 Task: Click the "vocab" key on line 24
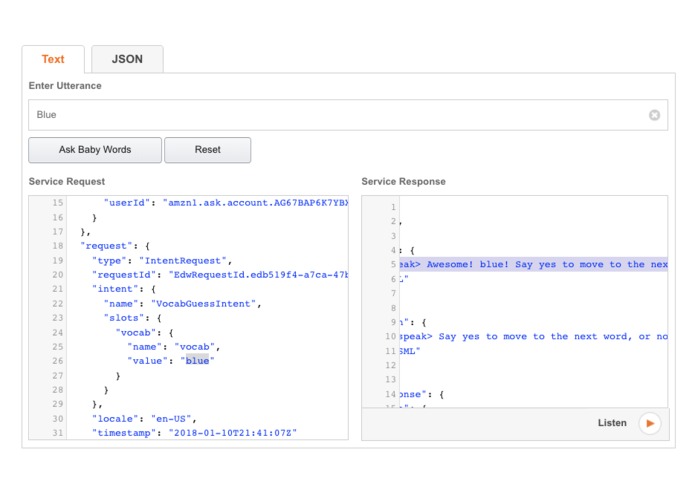point(136,332)
